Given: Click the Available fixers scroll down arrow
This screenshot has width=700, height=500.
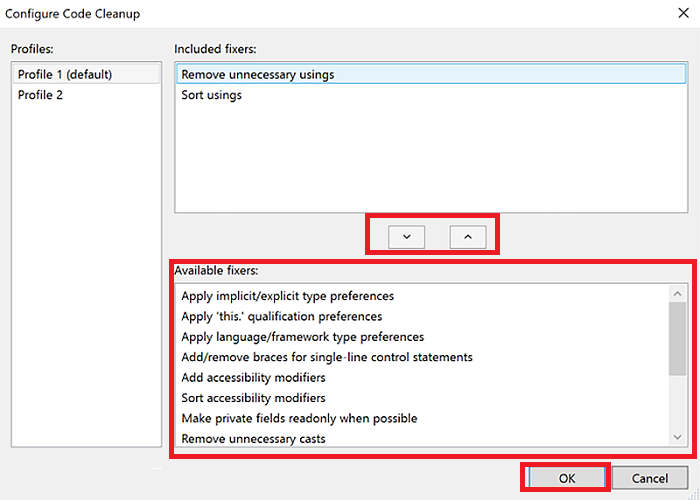Looking at the screenshot, I should coord(677,437).
